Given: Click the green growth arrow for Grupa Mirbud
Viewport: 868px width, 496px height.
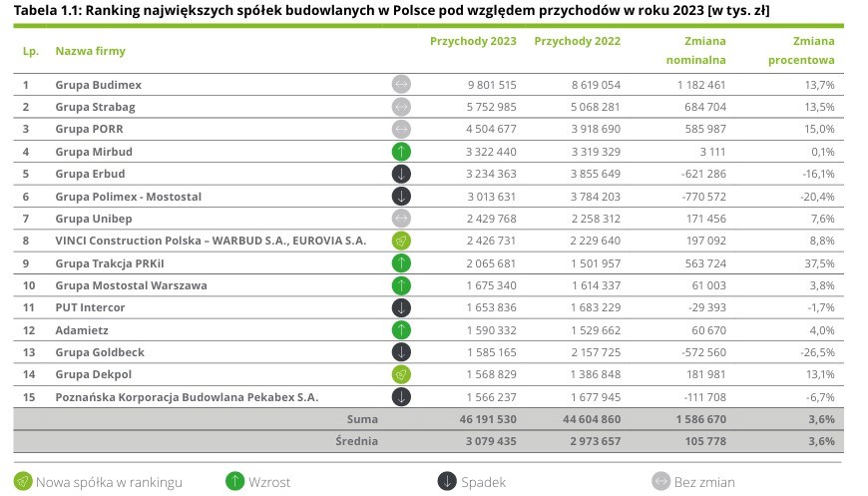Looking at the screenshot, I should tap(401, 151).
